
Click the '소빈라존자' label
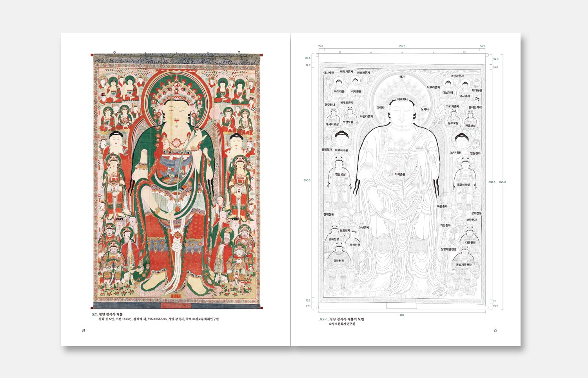(x=457, y=76)
